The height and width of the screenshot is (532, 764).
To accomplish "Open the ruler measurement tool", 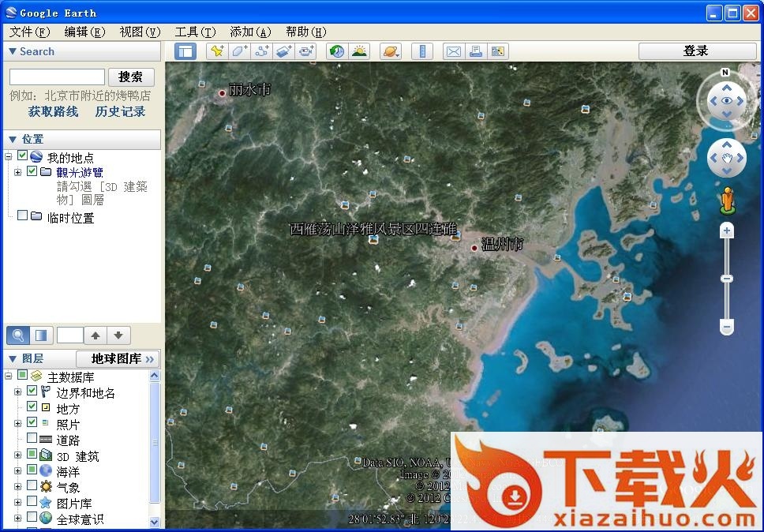I will [422, 51].
